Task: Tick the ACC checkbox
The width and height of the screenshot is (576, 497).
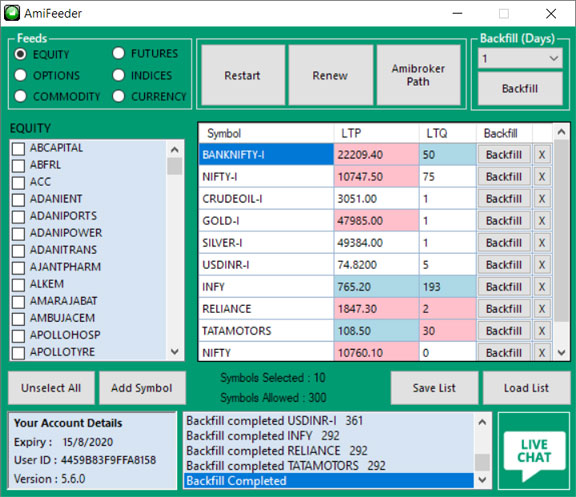Action: coord(18,183)
